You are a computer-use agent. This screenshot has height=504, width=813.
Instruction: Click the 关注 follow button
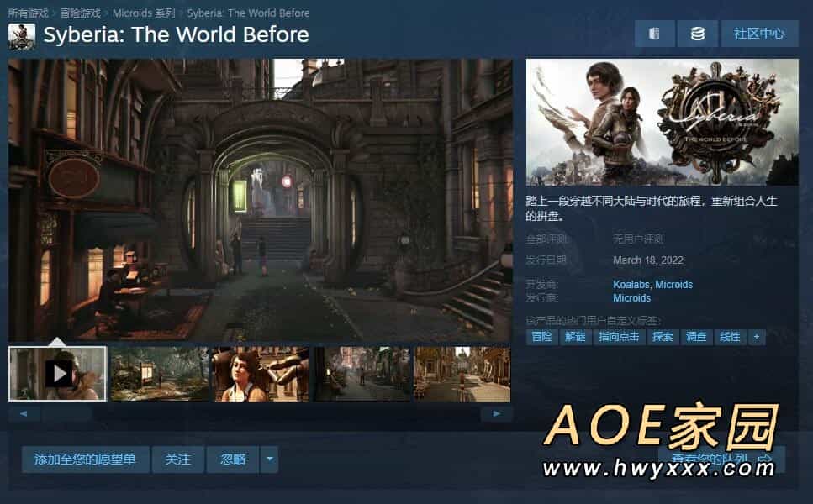pyautogui.click(x=178, y=459)
